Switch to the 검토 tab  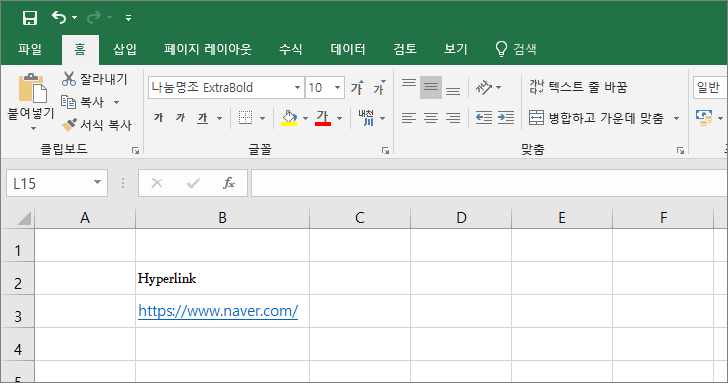[x=405, y=49]
